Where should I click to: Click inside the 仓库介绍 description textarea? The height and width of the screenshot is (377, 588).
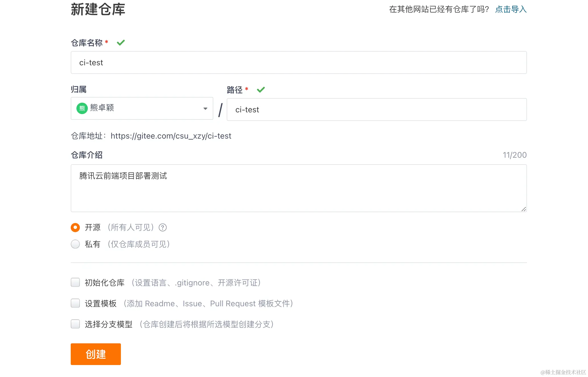[298, 188]
